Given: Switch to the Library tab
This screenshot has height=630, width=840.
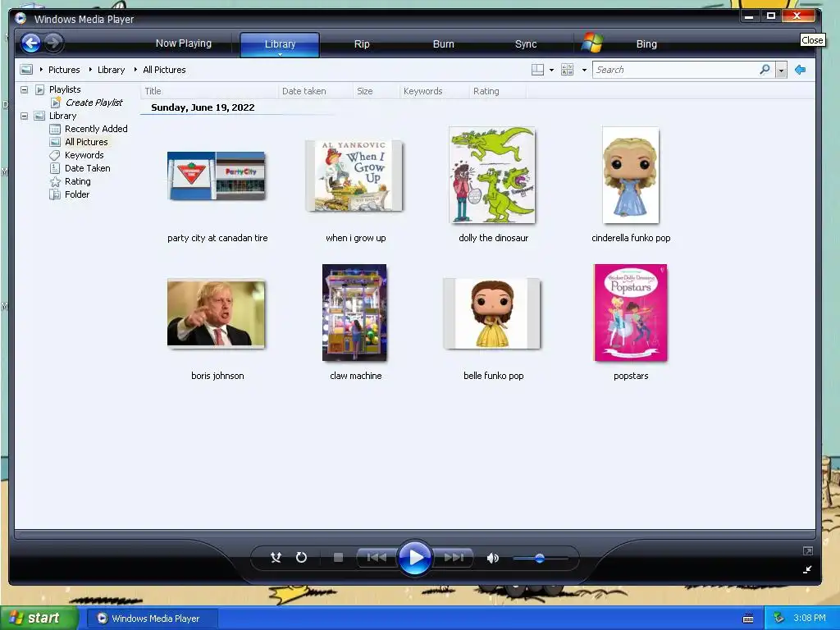Looking at the screenshot, I should [x=280, y=44].
